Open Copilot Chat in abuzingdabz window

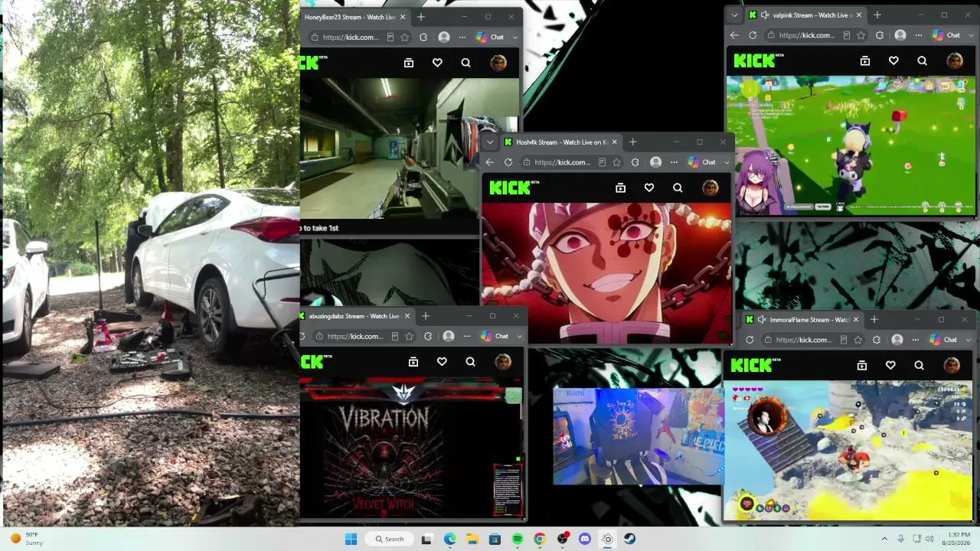495,336
